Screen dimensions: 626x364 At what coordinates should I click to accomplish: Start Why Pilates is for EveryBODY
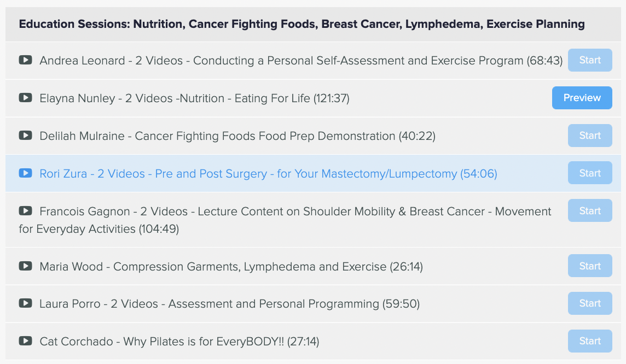click(x=589, y=341)
